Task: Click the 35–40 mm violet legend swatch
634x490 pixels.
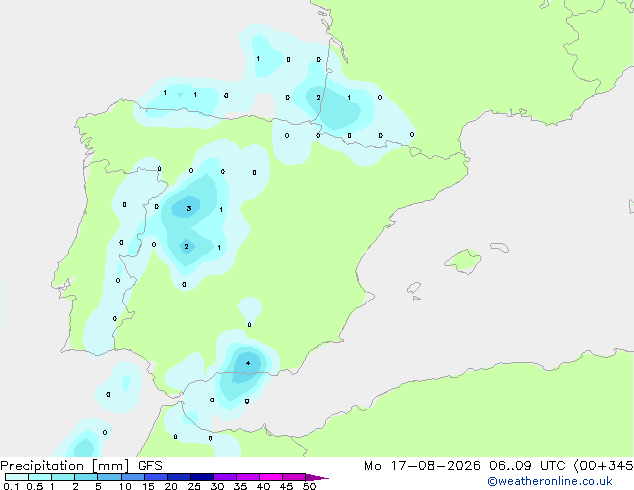Action: tap(247, 477)
